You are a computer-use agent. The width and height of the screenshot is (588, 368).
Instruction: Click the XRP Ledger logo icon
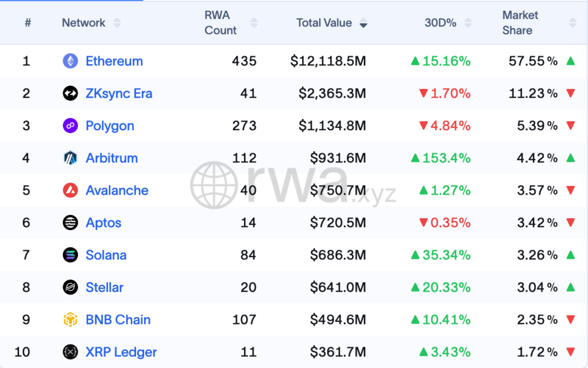pos(70,352)
